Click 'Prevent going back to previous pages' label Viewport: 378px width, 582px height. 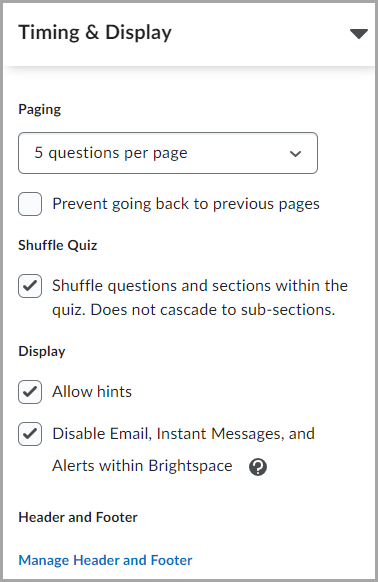pos(186,204)
